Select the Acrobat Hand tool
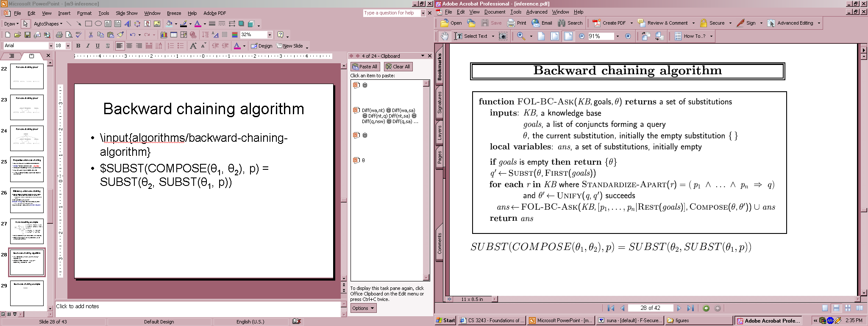Image resolution: width=868 pixels, height=326 pixels. 444,36
